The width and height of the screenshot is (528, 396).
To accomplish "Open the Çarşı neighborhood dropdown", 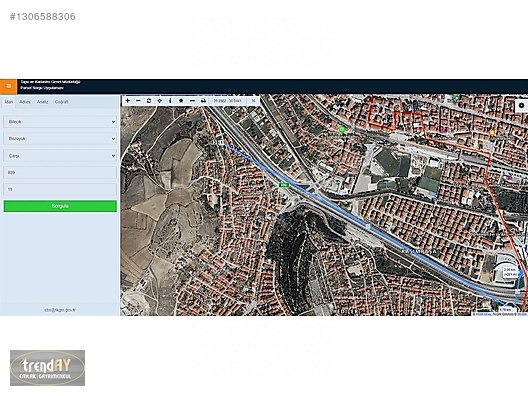I will click(60, 156).
